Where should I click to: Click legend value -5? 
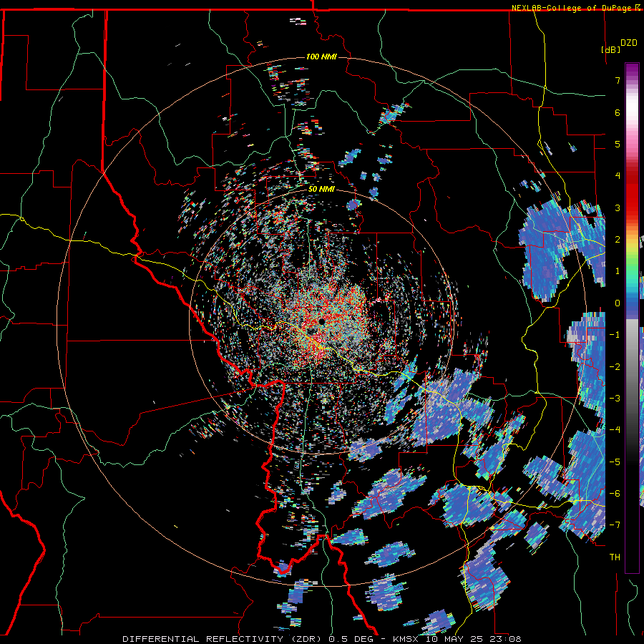pyautogui.click(x=615, y=462)
